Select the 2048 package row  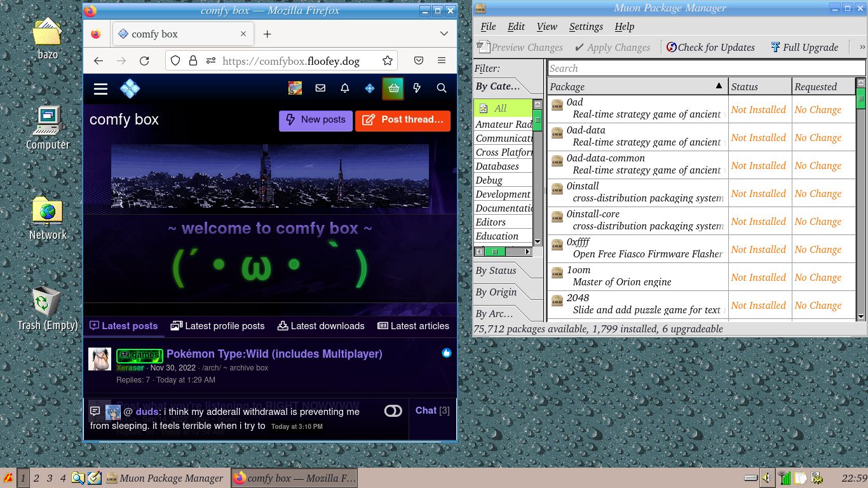point(702,304)
